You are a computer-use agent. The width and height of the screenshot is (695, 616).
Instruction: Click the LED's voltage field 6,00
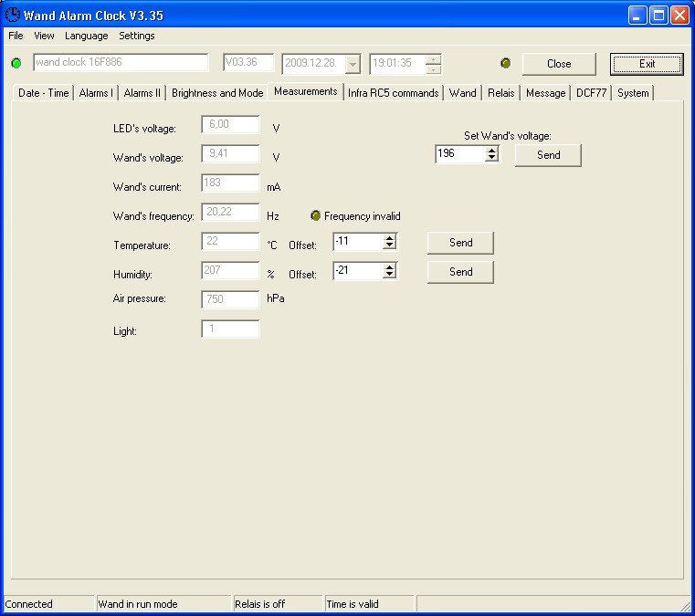[230, 124]
